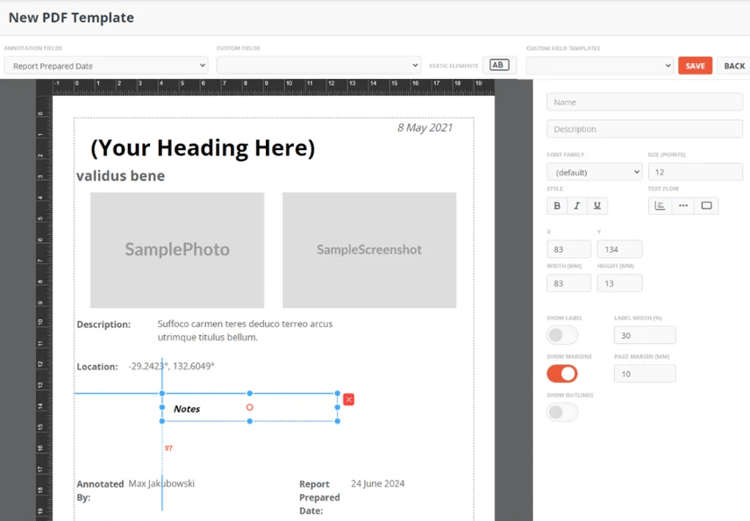Open the Font Family dropdown
The width and height of the screenshot is (750, 521).
click(x=595, y=172)
